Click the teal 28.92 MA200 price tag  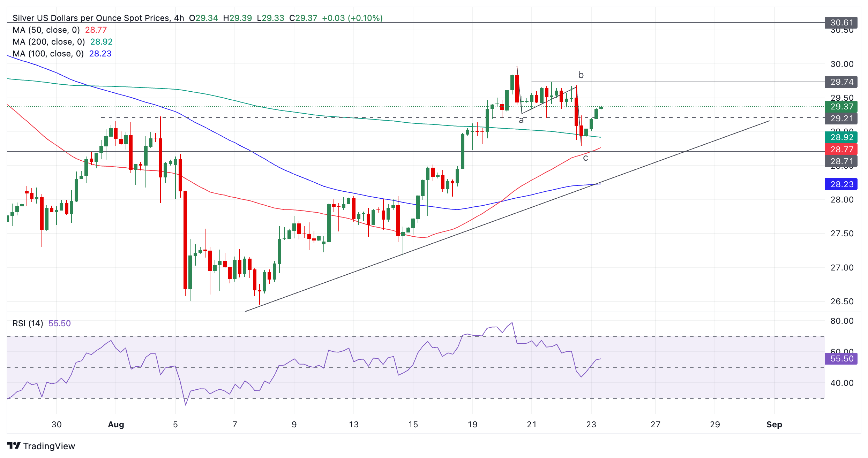coord(841,137)
